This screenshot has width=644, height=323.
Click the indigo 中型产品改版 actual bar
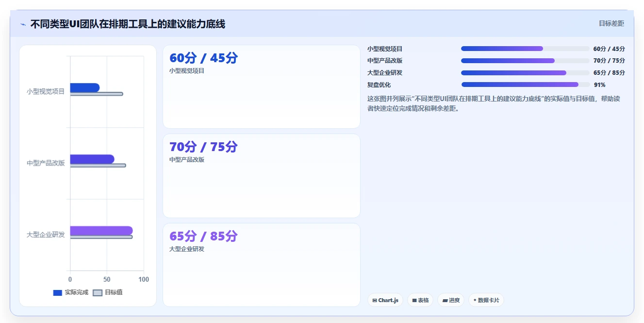92,159
